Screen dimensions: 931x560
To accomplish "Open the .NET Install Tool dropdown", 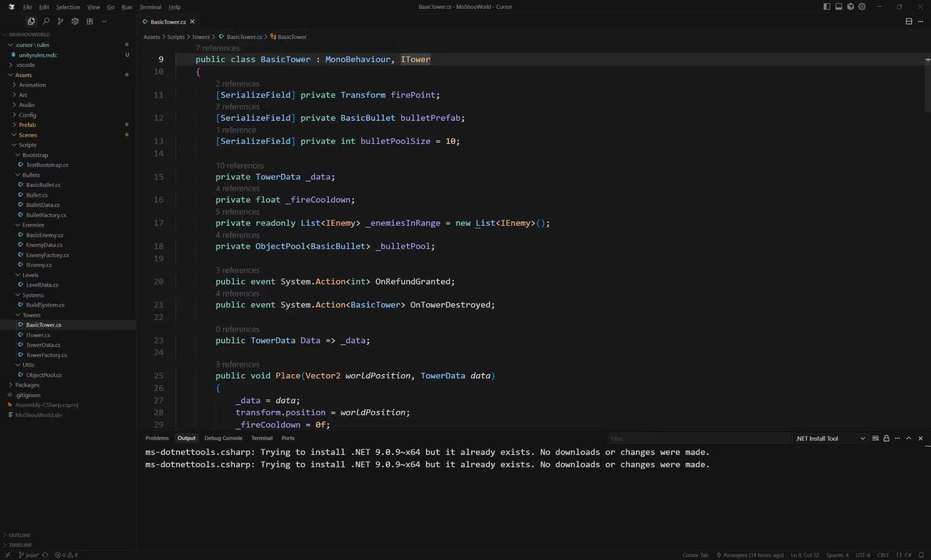I will [x=829, y=438].
